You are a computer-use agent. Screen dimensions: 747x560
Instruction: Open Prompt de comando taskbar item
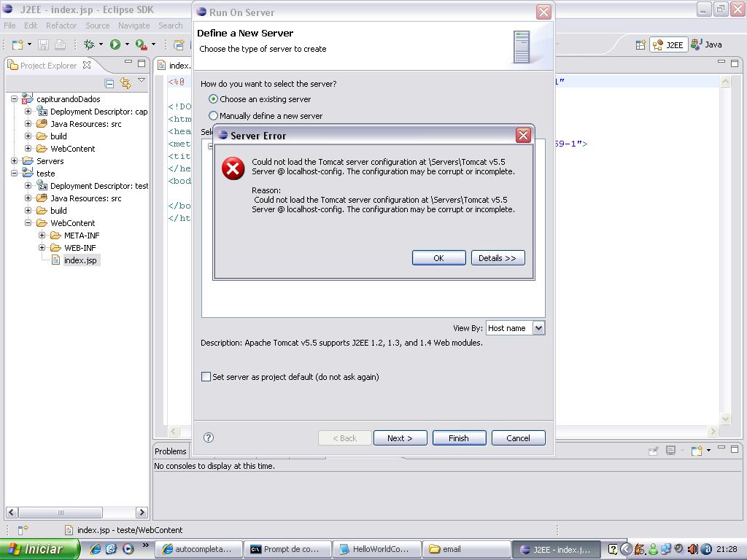coord(287,549)
